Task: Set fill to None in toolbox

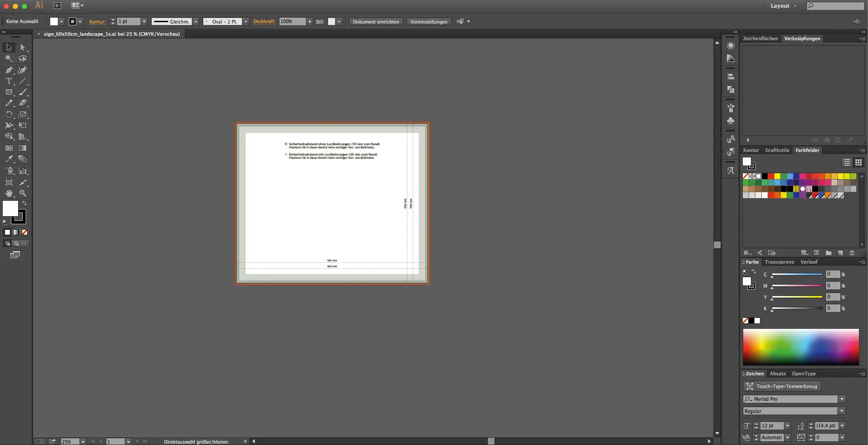Action: tap(25, 232)
